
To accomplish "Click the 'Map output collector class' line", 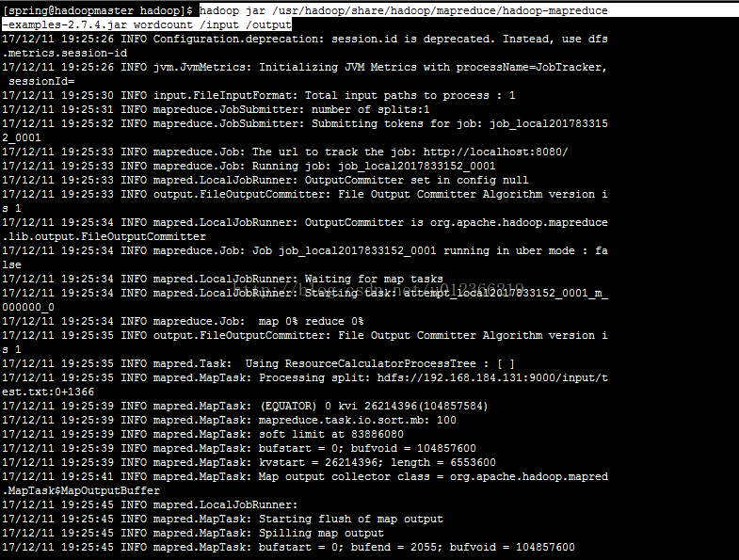I will [305, 477].
